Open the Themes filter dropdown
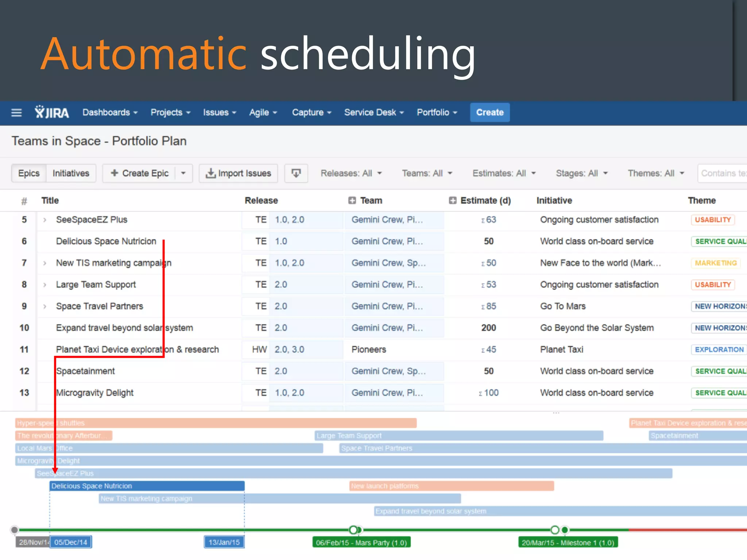 (x=656, y=173)
